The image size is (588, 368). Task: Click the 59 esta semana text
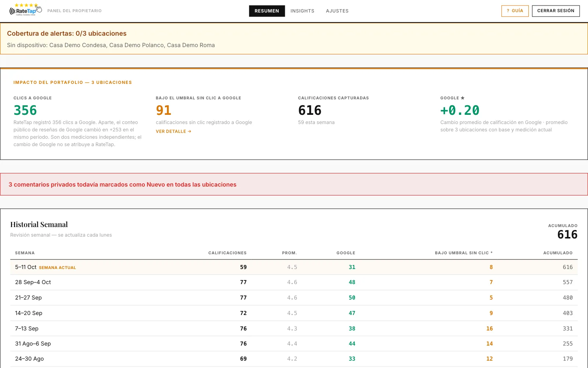click(316, 122)
